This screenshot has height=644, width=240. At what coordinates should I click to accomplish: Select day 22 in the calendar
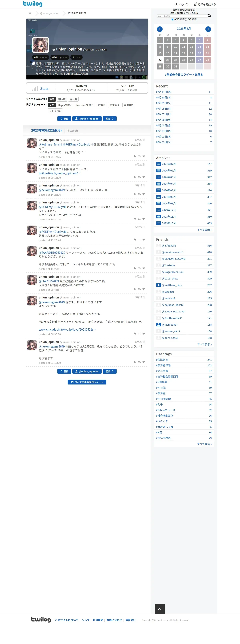coord(160,60)
